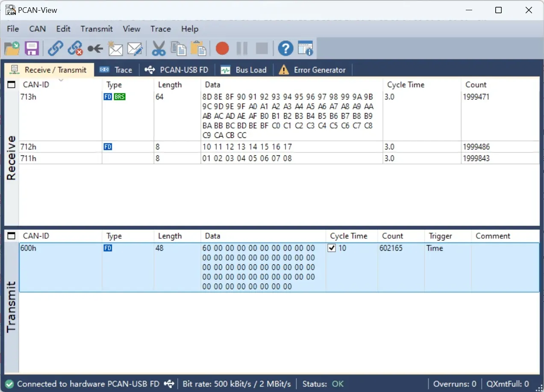The height and width of the screenshot is (392, 544).
Task: Click data bytes 01 02 03 04 05 06 07 08
Action: click(x=247, y=158)
